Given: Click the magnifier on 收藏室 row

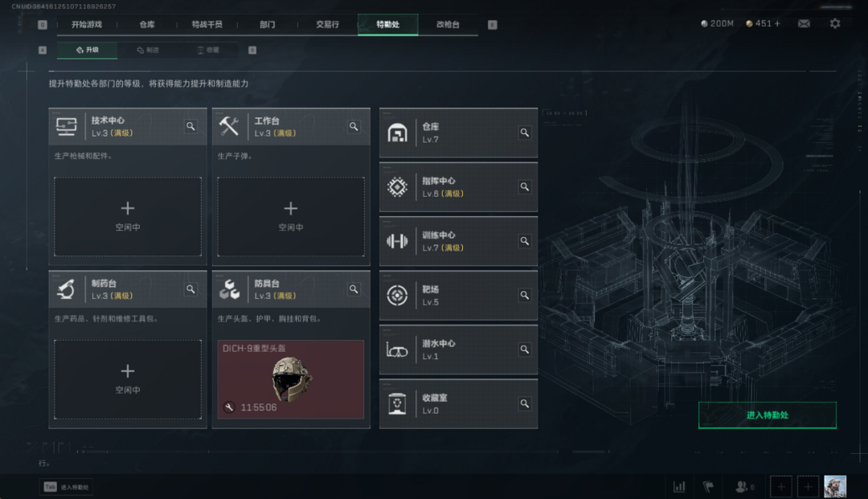Looking at the screenshot, I should point(524,404).
